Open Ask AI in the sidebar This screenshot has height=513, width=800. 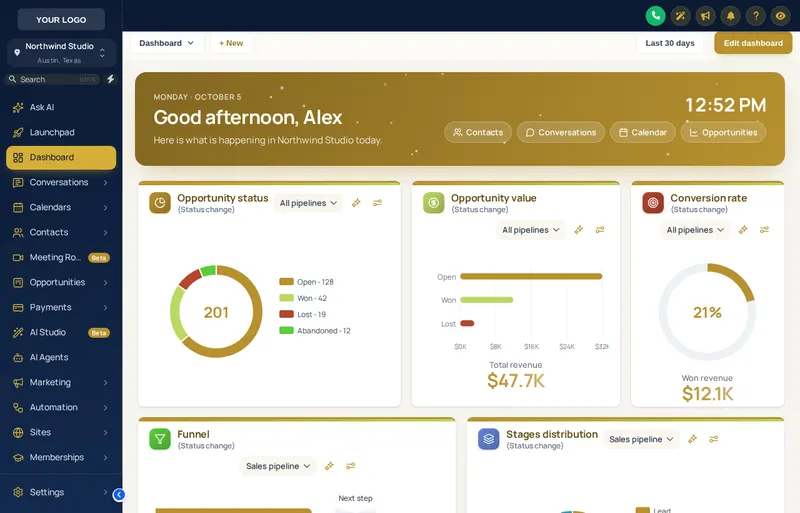pos(61,107)
